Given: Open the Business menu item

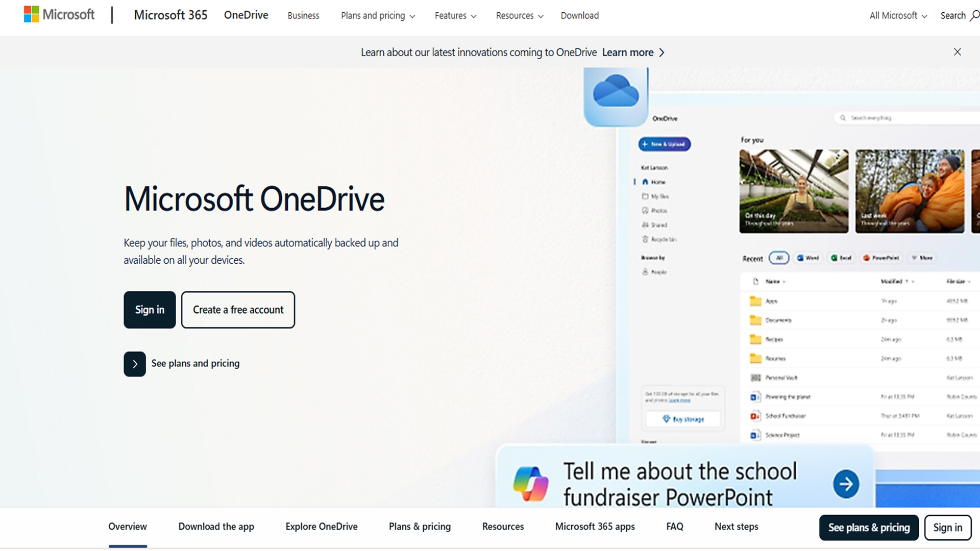Looking at the screenshot, I should (x=303, y=16).
